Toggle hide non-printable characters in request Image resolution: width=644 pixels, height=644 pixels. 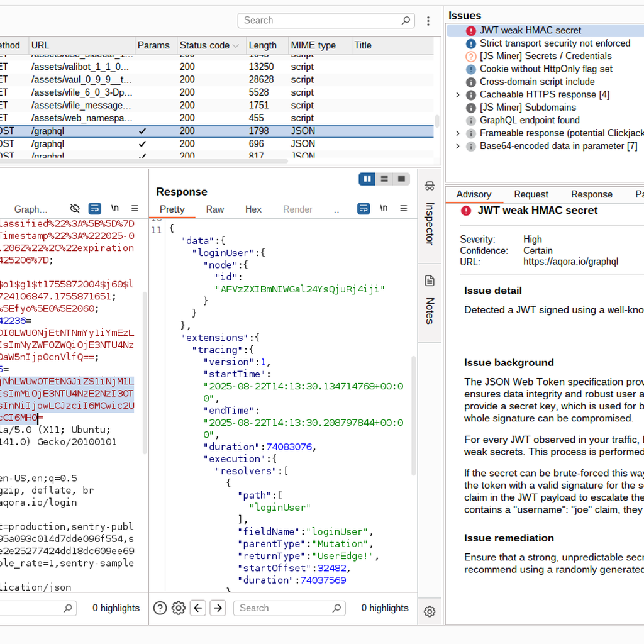tap(75, 209)
